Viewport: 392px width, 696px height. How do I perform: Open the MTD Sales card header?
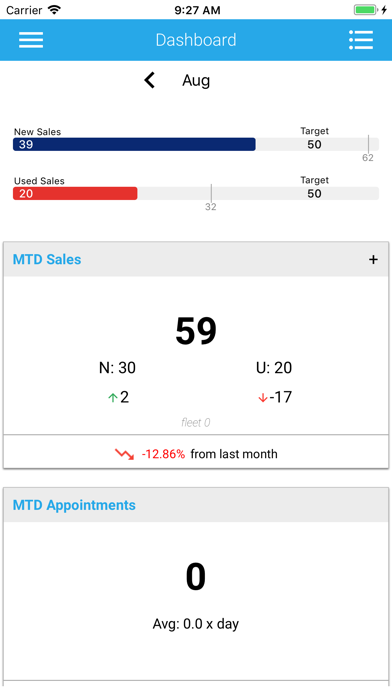coord(196,260)
